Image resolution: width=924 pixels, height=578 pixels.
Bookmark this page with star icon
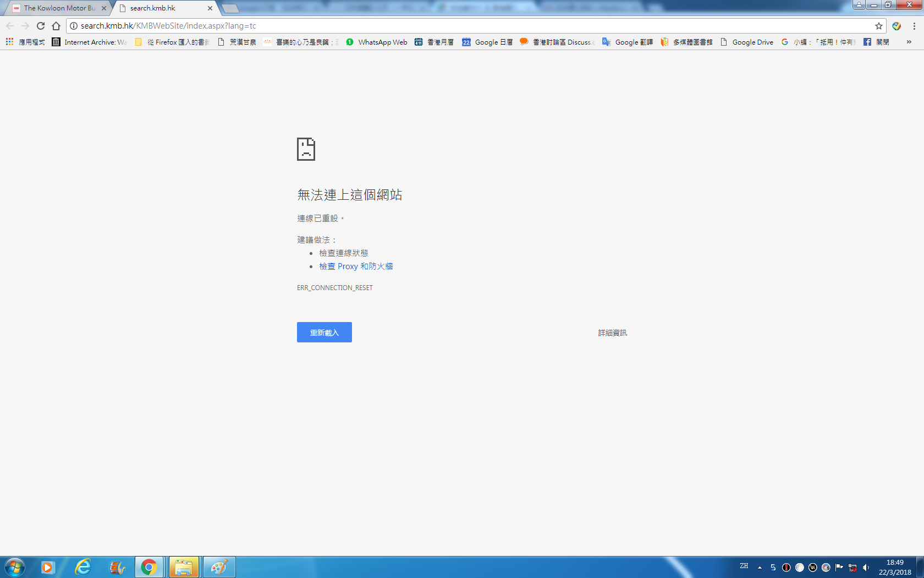coord(878,26)
